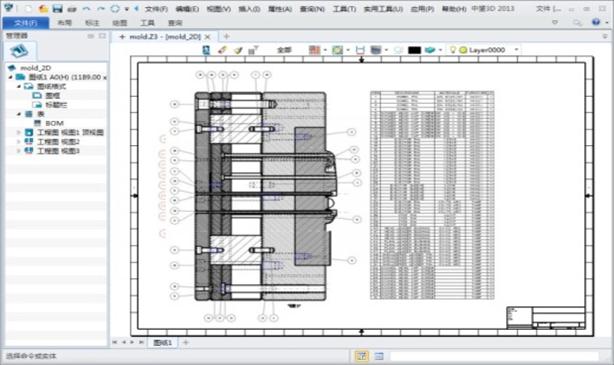Click the 全部 filter selector
Image resolution: width=614 pixels, height=365 pixels.
pos(284,50)
